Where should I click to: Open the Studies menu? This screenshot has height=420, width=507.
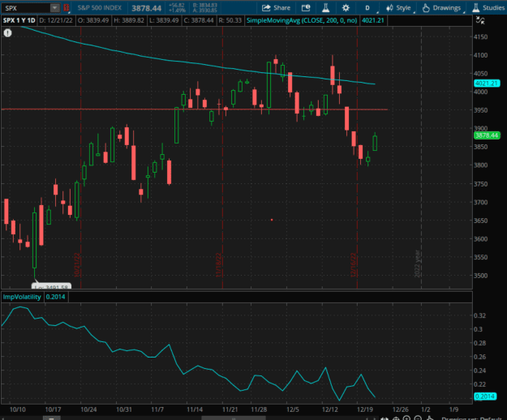(488, 8)
